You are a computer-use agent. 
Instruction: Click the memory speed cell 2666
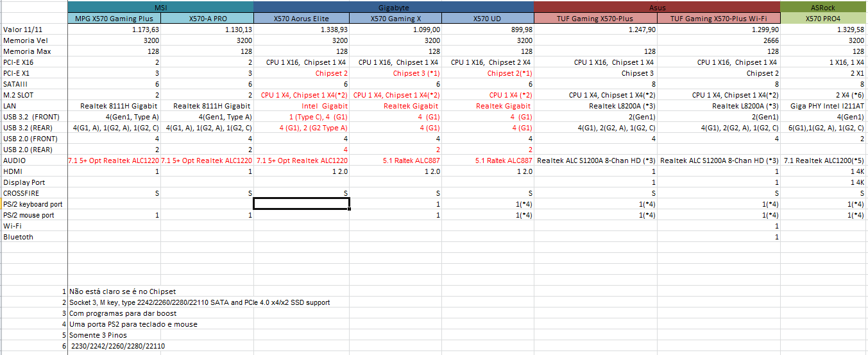point(719,40)
